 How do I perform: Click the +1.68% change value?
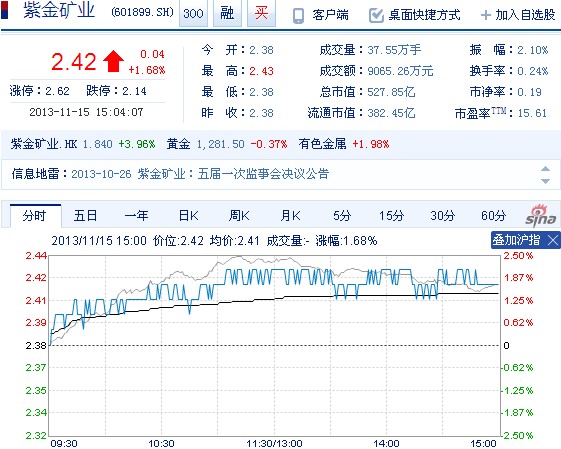pos(147,70)
